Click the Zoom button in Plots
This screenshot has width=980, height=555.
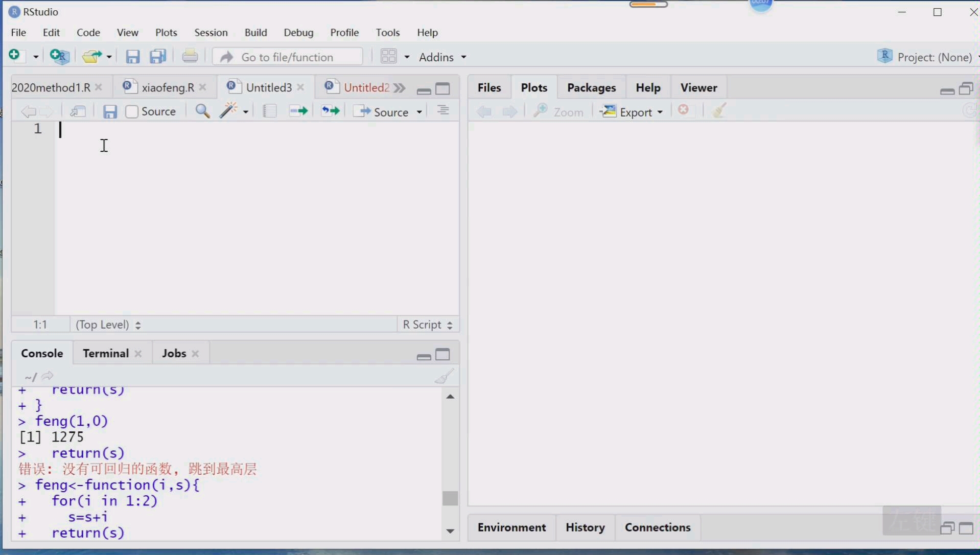click(x=558, y=111)
